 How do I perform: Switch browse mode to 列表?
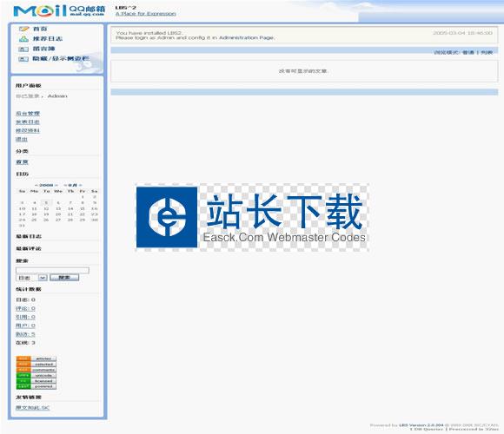[487, 52]
